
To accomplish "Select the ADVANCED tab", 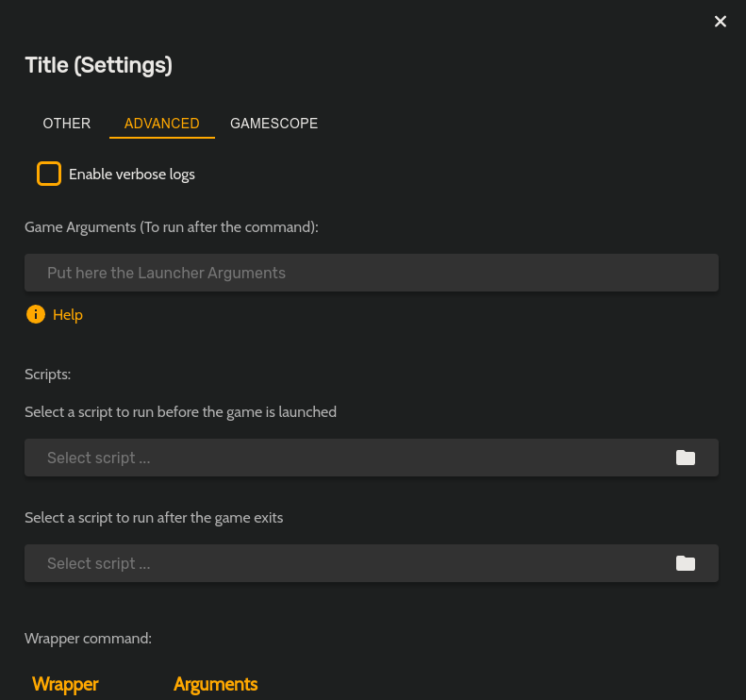I will pos(162,124).
